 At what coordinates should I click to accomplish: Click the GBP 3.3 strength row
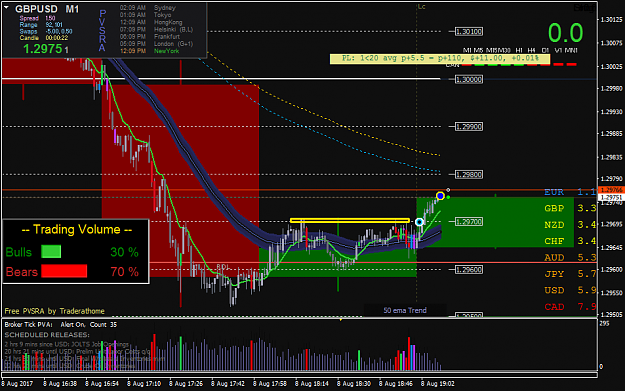[570, 208]
